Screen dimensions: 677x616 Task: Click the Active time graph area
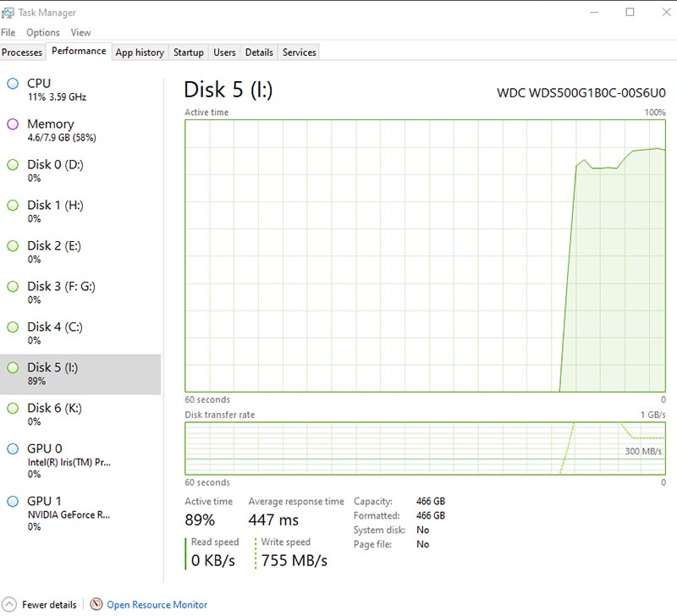tap(426, 256)
